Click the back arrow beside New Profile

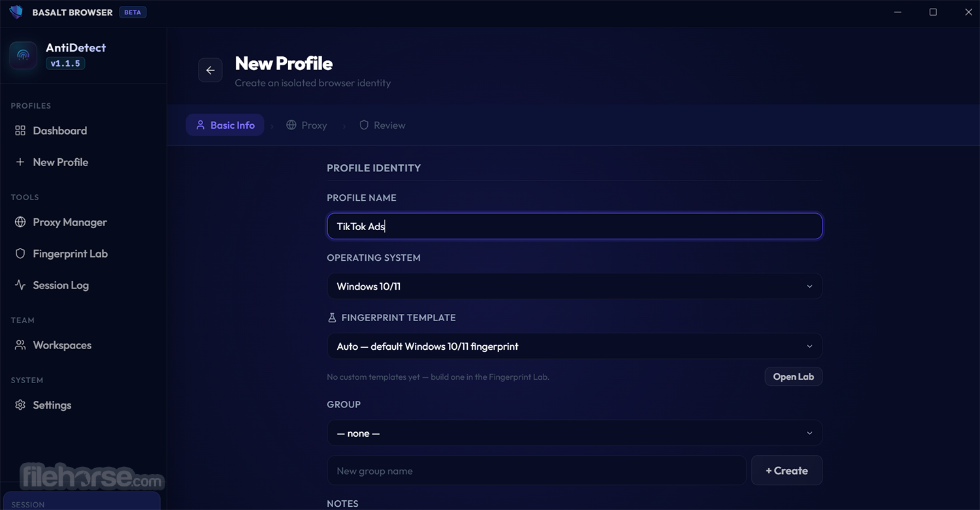(210, 70)
